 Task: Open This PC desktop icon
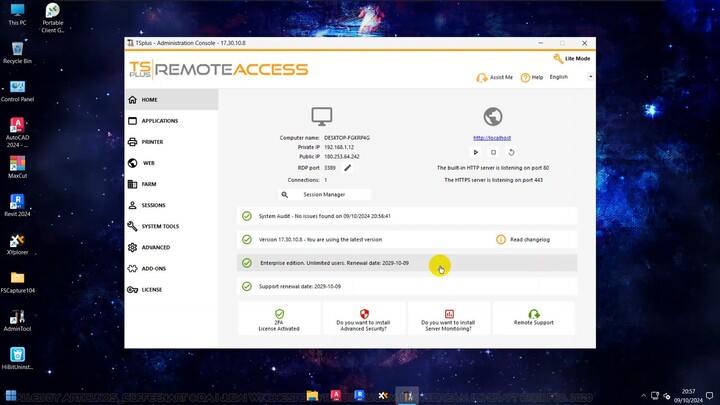pyautogui.click(x=17, y=15)
